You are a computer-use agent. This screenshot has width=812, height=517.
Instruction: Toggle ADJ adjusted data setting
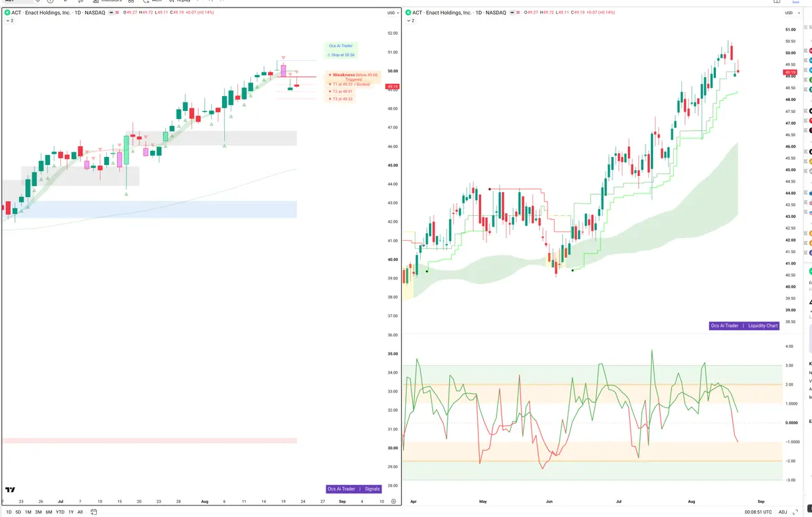click(x=783, y=512)
